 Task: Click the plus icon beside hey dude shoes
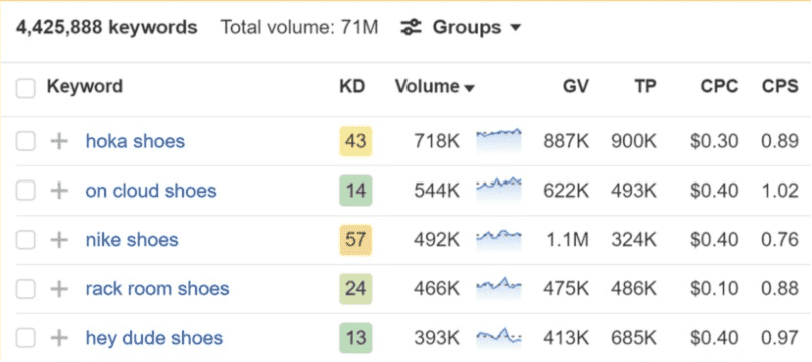tap(59, 338)
